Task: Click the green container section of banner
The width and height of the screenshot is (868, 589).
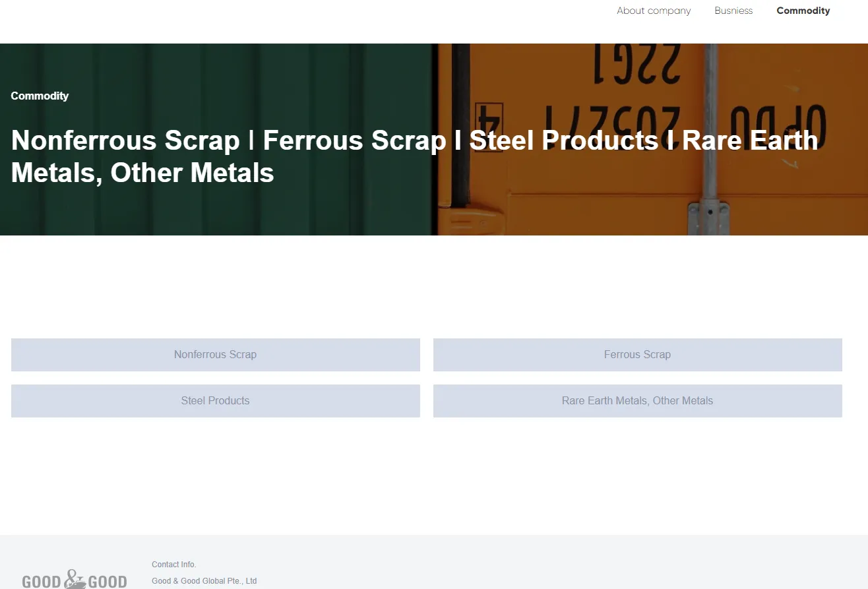Action: (x=216, y=139)
